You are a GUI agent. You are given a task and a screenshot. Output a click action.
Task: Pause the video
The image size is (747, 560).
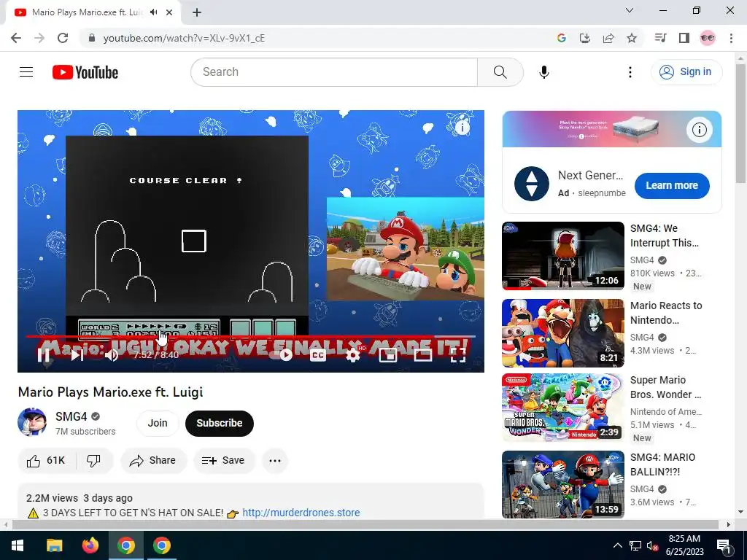tap(43, 355)
